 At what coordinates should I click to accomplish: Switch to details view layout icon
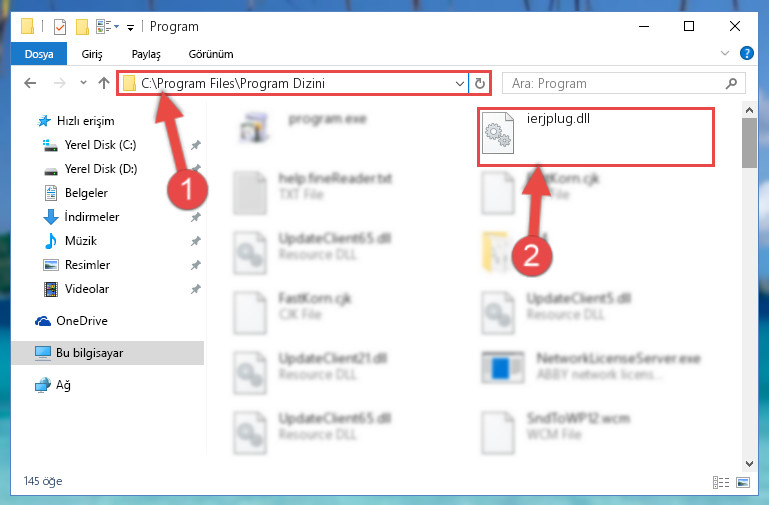(720, 482)
